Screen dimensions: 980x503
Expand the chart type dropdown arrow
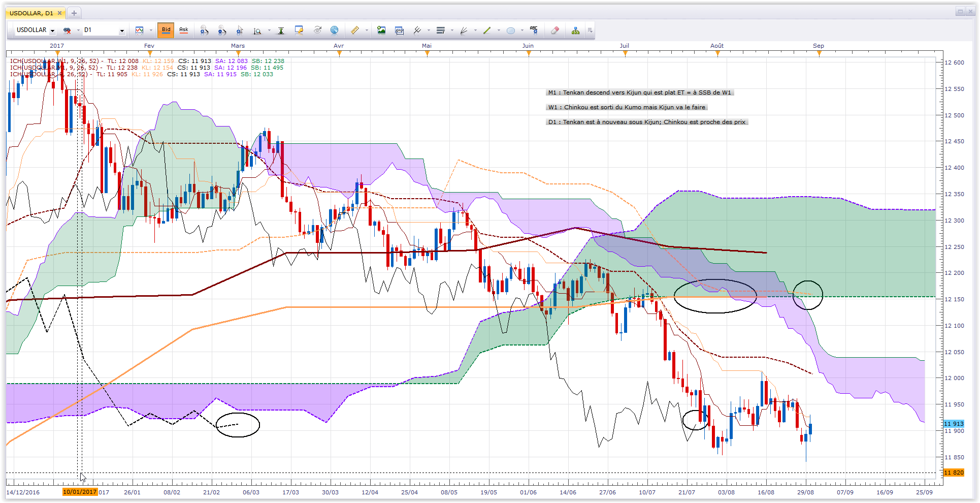coord(151,30)
